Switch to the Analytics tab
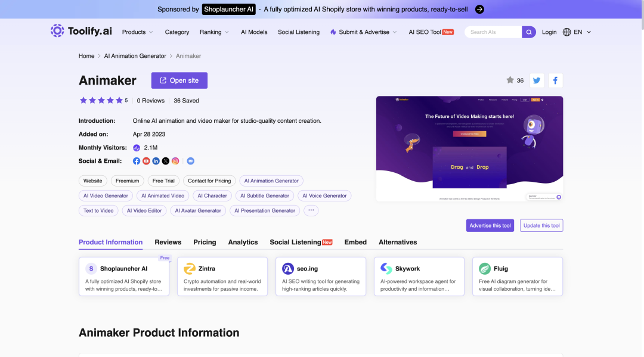644x357 pixels. (x=243, y=242)
